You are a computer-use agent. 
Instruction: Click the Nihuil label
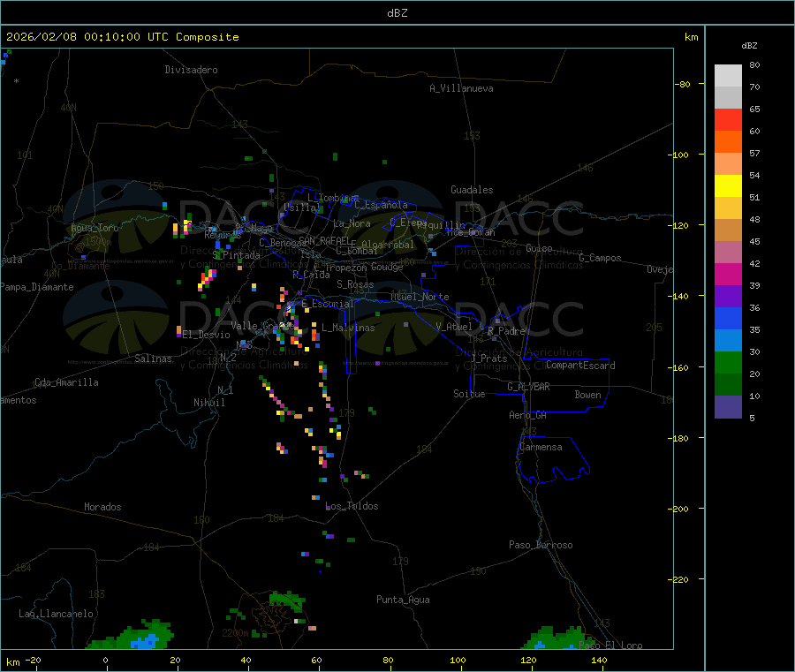[x=209, y=403]
